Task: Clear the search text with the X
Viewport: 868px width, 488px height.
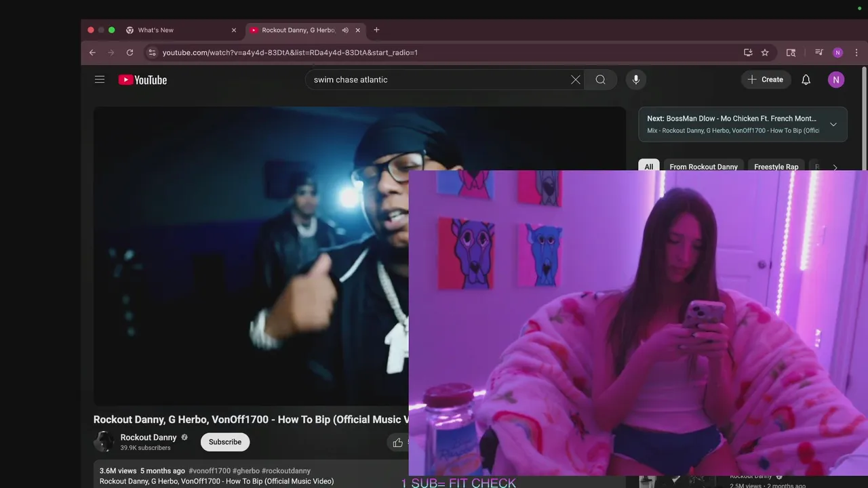Action: coord(575,80)
